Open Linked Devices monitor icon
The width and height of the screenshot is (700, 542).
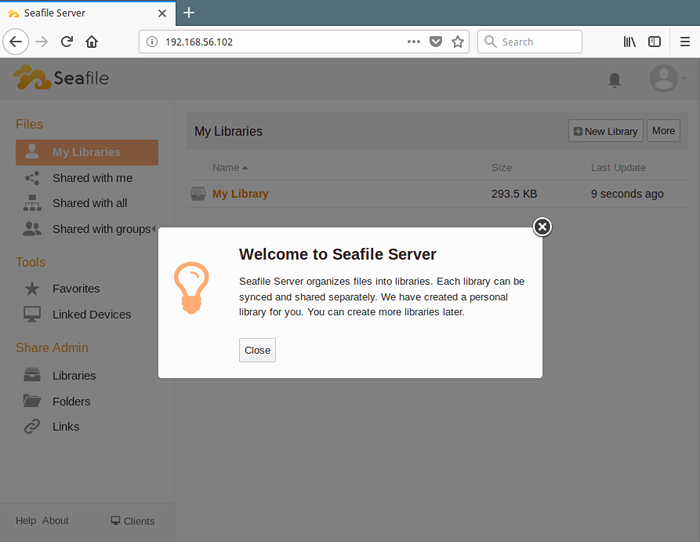coord(32,314)
